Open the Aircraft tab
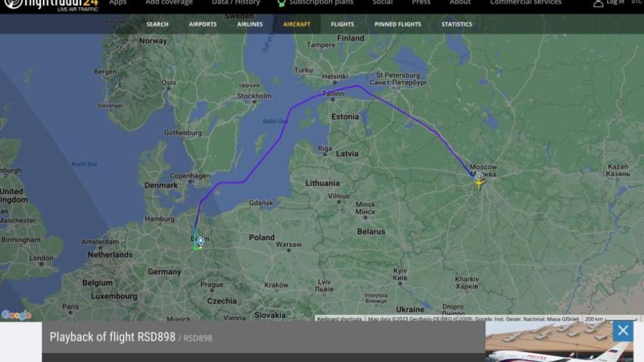 (x=297, y=24)
